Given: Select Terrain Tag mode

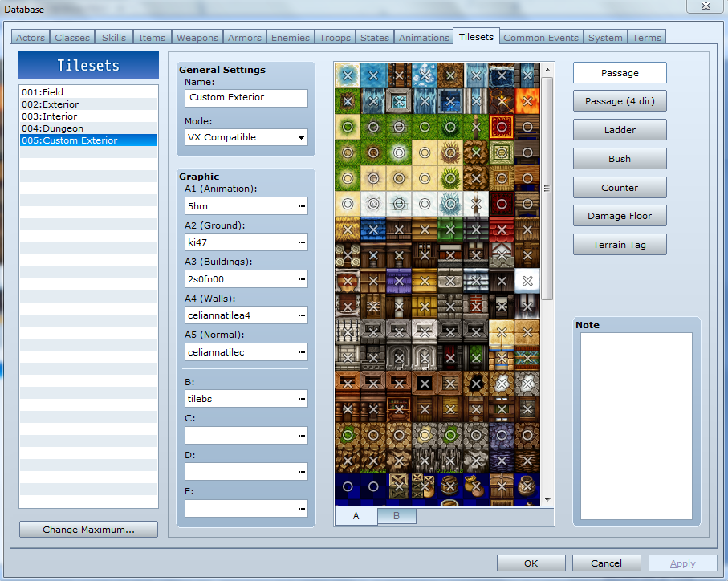Looking at the screenshot, I should [x=620, y=245].
